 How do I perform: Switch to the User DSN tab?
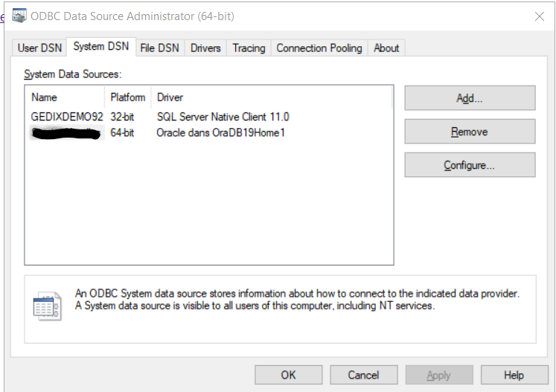tap(39, 48)
